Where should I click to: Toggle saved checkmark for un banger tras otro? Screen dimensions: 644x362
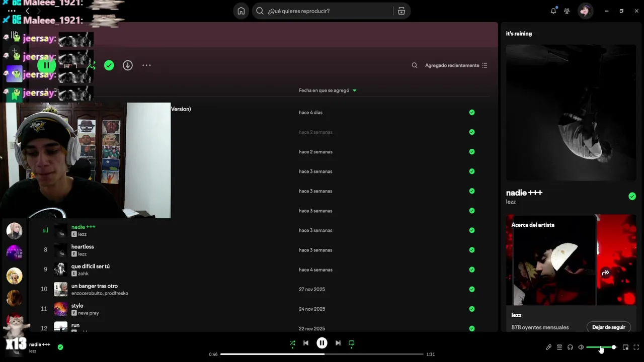pyautogui.click(x=472, y=289)
